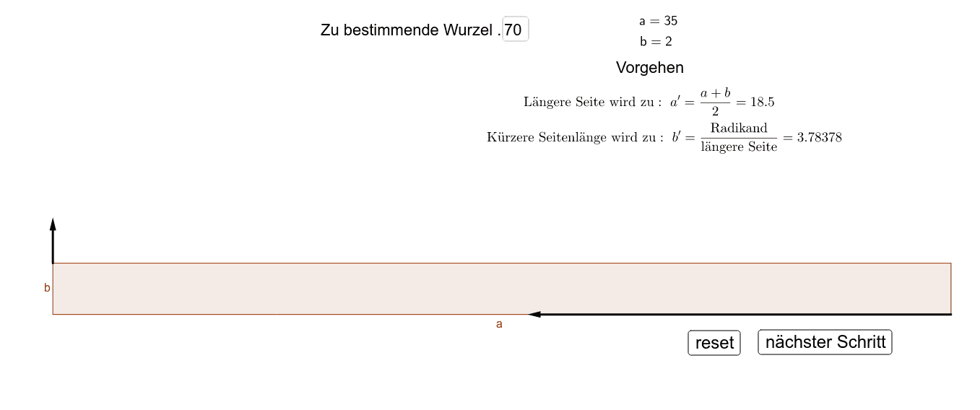Click the text Längere Seite wird zu
This screenshot has width=980, height=410.
tap(592, 102)
